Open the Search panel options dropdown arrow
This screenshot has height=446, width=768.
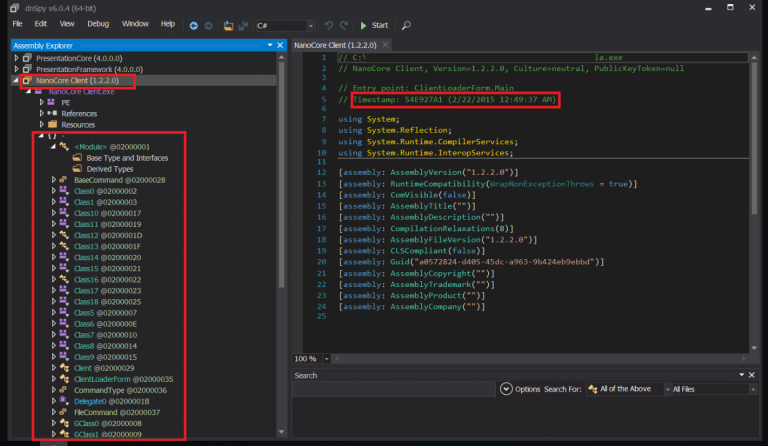(x=742, y=375)
